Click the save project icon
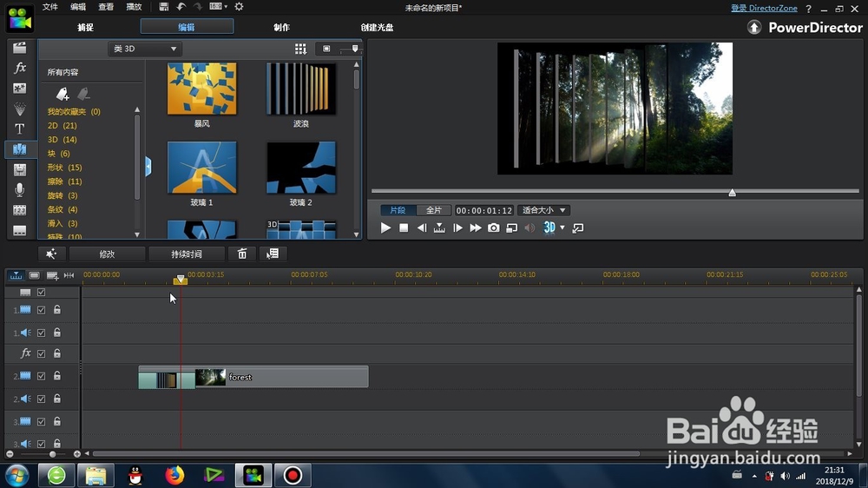Viewport: 868px width, 488px height. click(x=163, y=7)
